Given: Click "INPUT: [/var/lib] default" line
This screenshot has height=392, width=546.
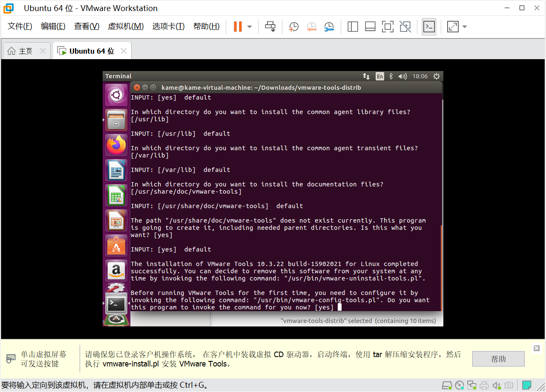Looking at the screenshot, I should pyautogui.click(x=181, y=170).
